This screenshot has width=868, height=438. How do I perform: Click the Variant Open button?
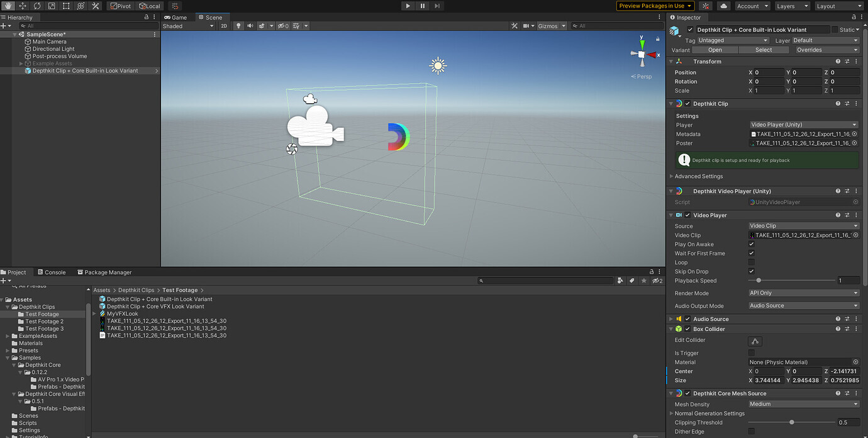[x=715, y=50]
